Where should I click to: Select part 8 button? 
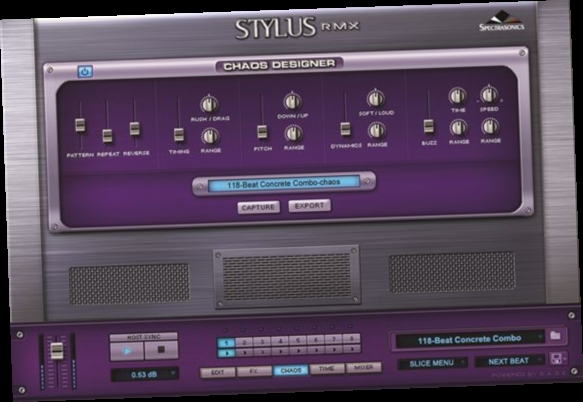click(351, 338)
